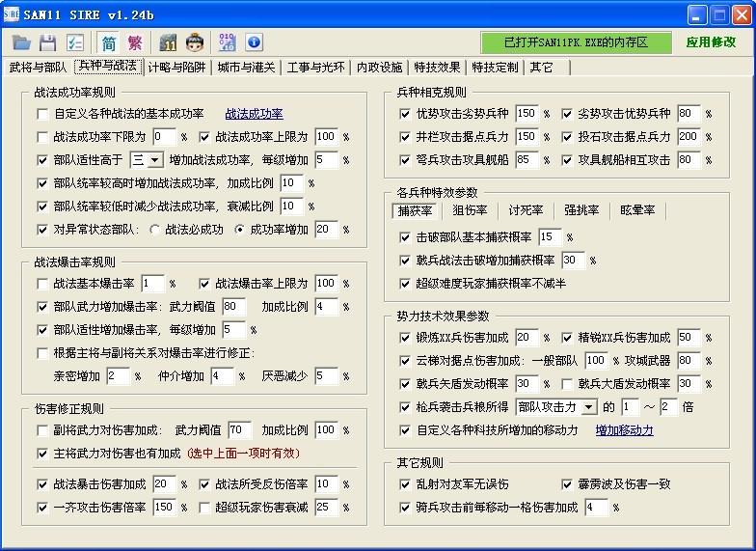
Task: Open the 城市与港关 tab
Action: pos(246,68)
